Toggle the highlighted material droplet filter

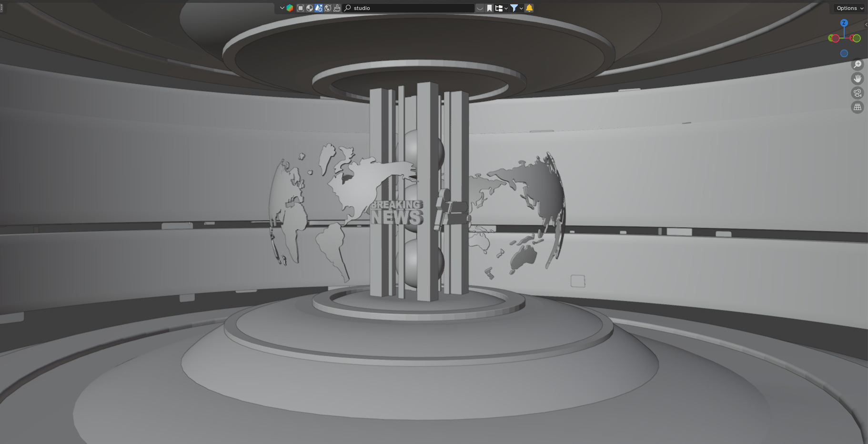[x=319, y=8]
